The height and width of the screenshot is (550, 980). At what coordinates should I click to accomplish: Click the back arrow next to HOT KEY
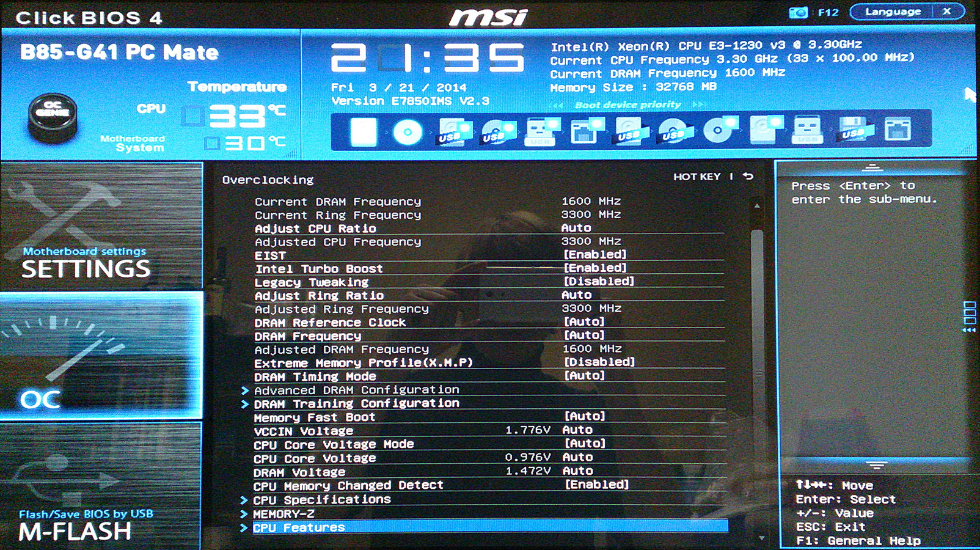(x=748, y=177)
